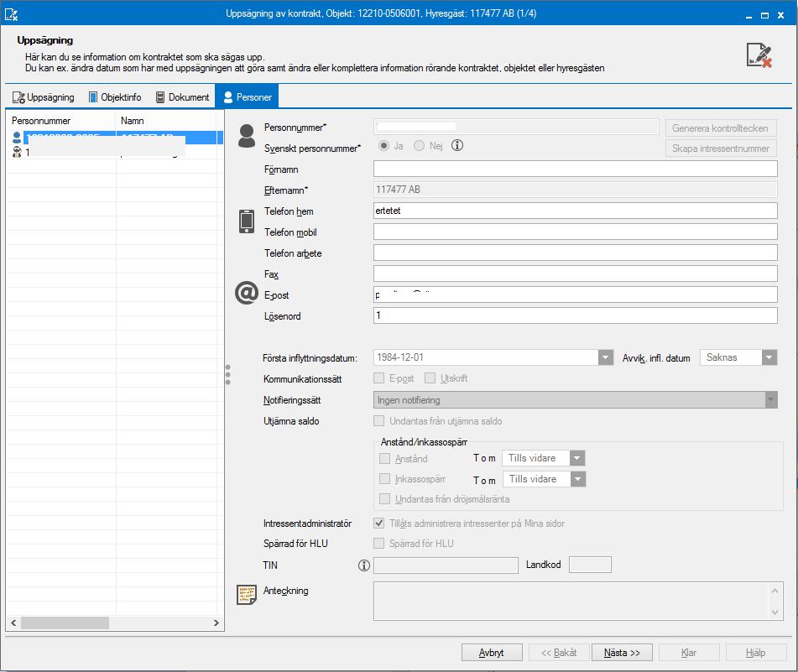This screenshot has height=672, width=798.
Task: Click the Fax input field
Action: pyautogui.click(x=575, y=273)
